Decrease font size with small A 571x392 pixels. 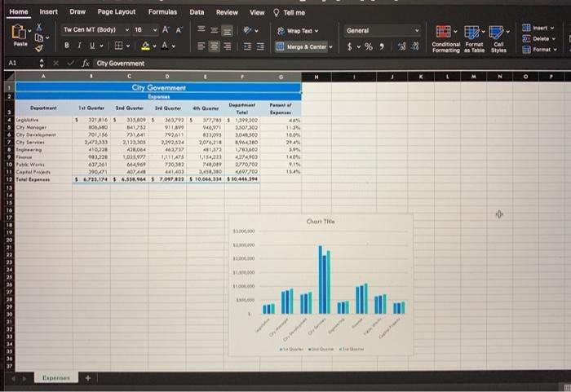pos(179,30)
